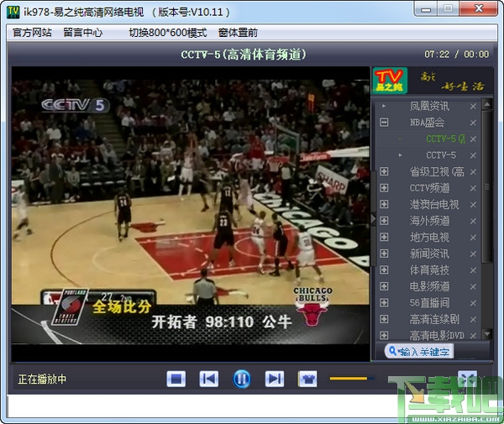Click the channel list scroll down arrow

(x=487, y=333)
